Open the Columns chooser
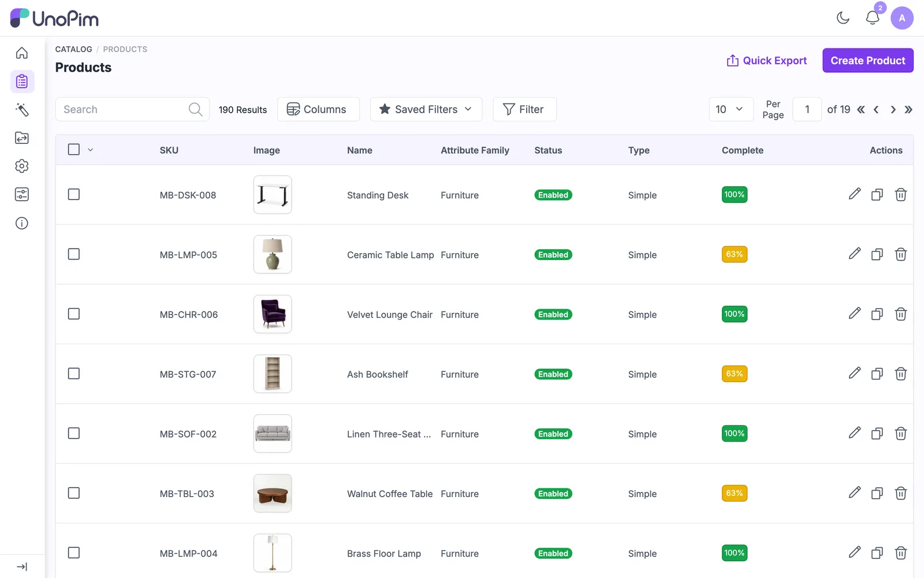Image resolution: width=924 pixels, height=578 pixels. pos(318,109)
